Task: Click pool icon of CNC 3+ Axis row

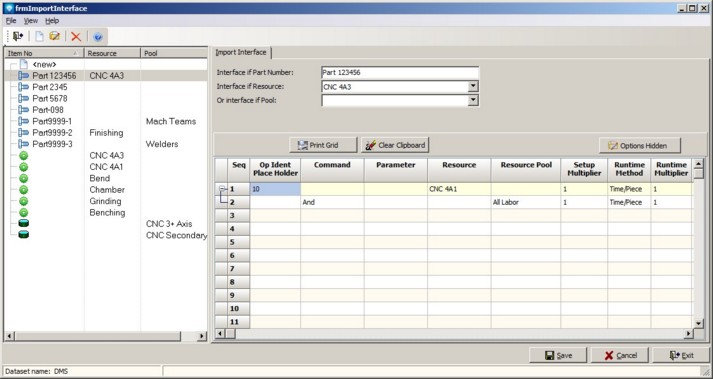Action: tap(24, 223)
